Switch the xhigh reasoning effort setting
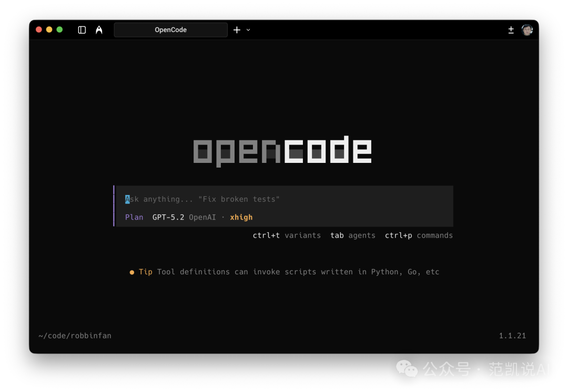568x392 pixels. coord(241,217)
